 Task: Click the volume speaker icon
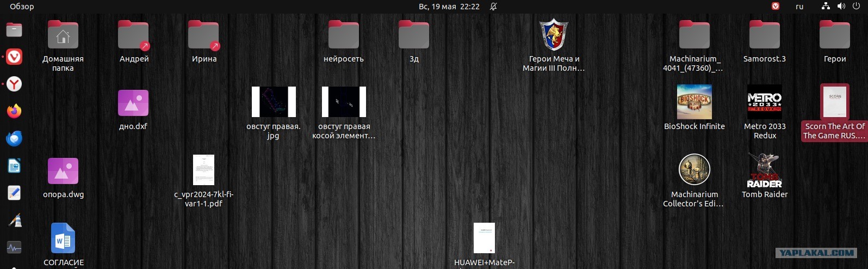[841, 7]
